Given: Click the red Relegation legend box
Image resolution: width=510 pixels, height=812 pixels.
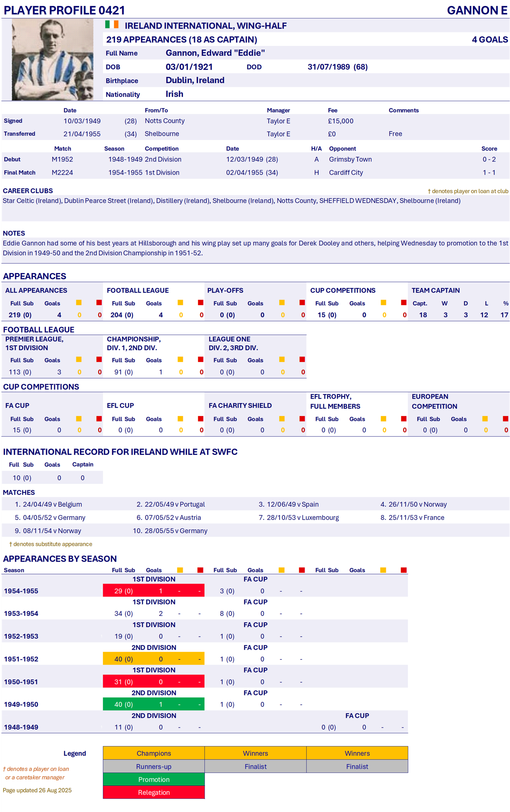Looking at the screenshot, I should point(154,792).
